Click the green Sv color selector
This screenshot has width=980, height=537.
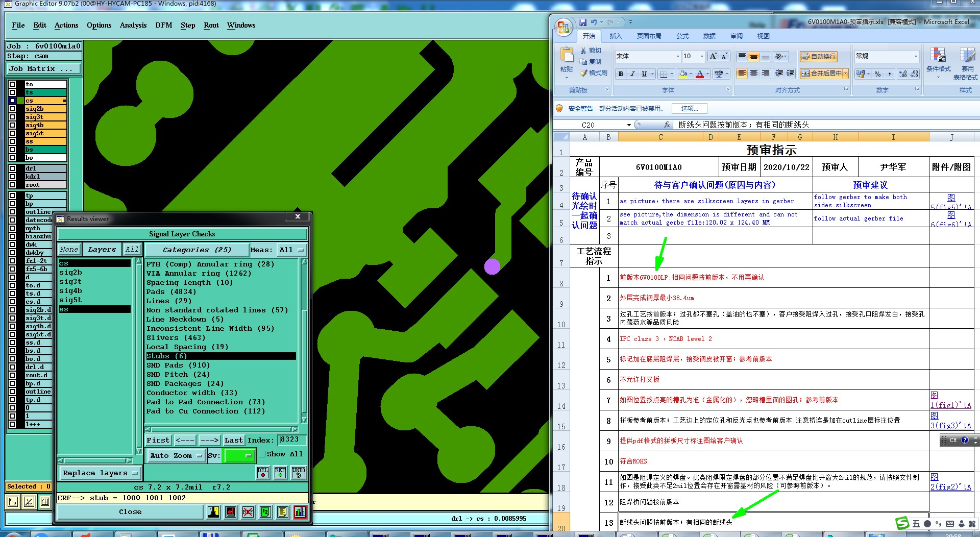(x=238, y=455)
